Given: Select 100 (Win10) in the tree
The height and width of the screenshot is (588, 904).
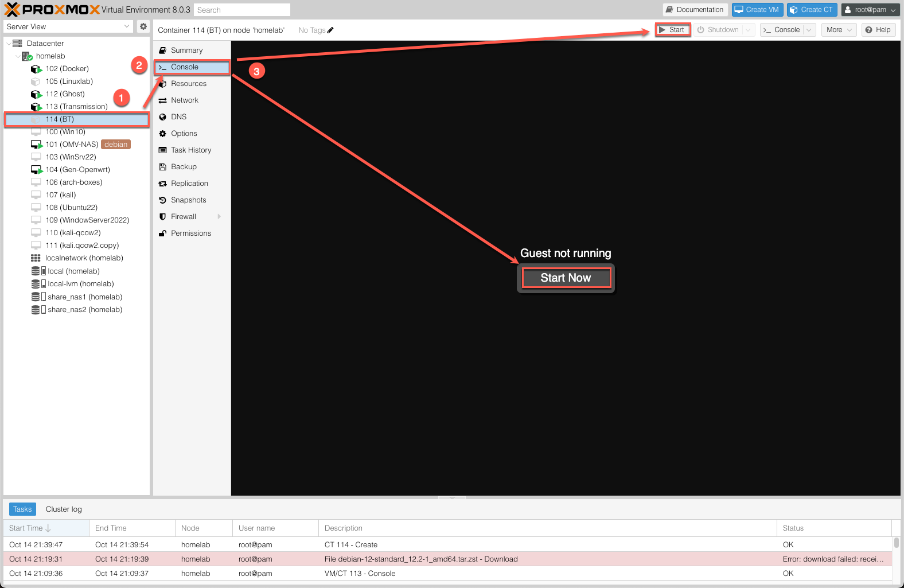Looking at the screenshot, I should tap(76, 132).
